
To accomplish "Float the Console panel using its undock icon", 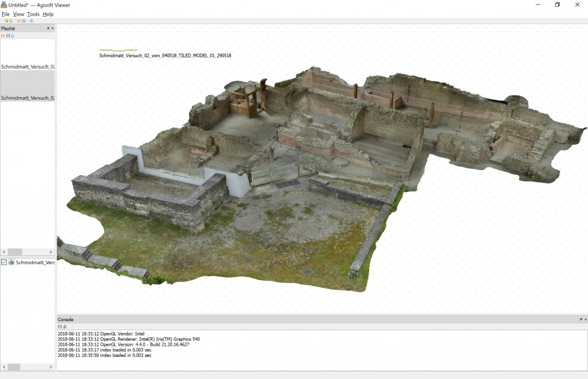I will 580,319.
